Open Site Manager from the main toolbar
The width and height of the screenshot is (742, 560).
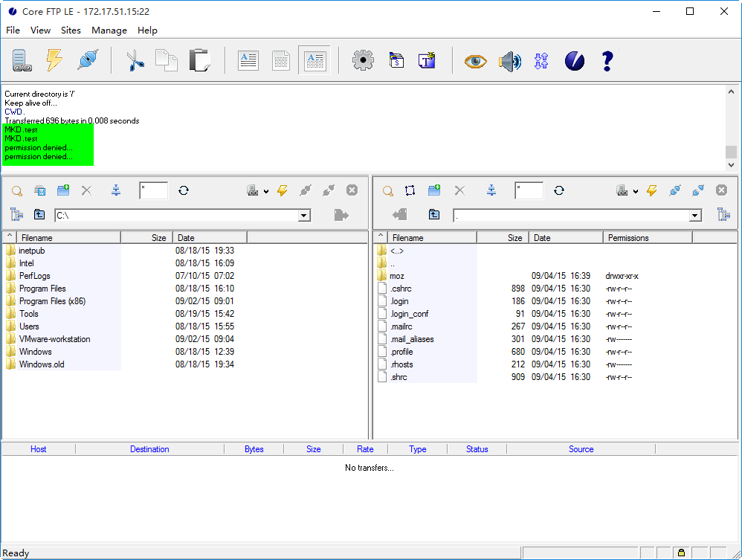[22, 60]
